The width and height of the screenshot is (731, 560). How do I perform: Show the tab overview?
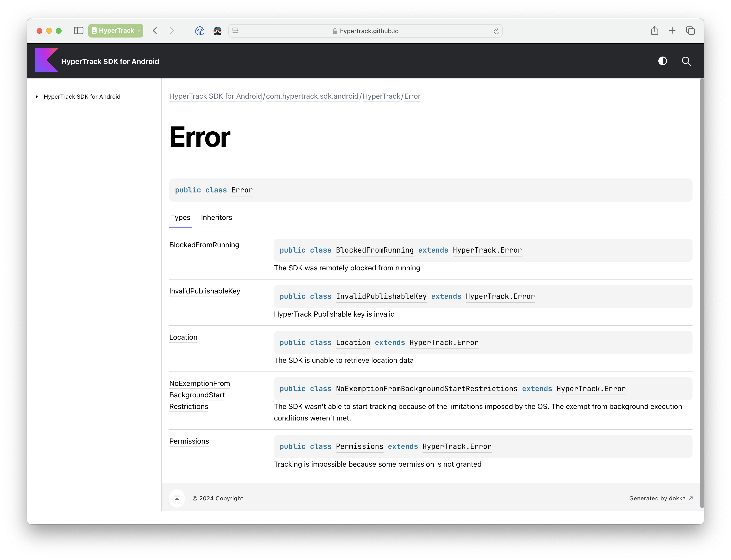(690, 31)
